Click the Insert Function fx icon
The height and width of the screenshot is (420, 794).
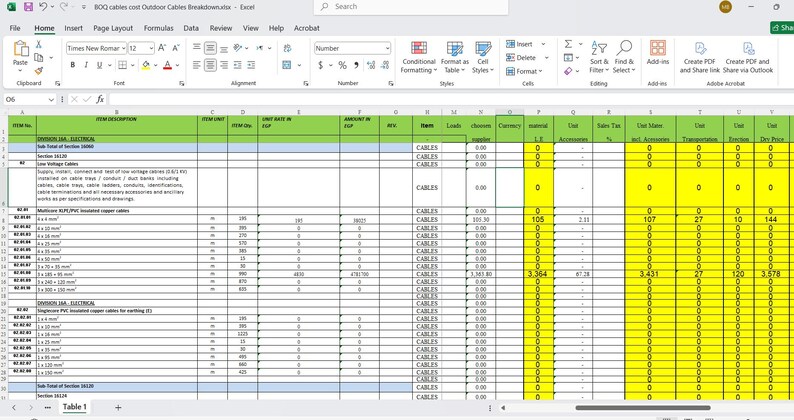tap(100, 99)
